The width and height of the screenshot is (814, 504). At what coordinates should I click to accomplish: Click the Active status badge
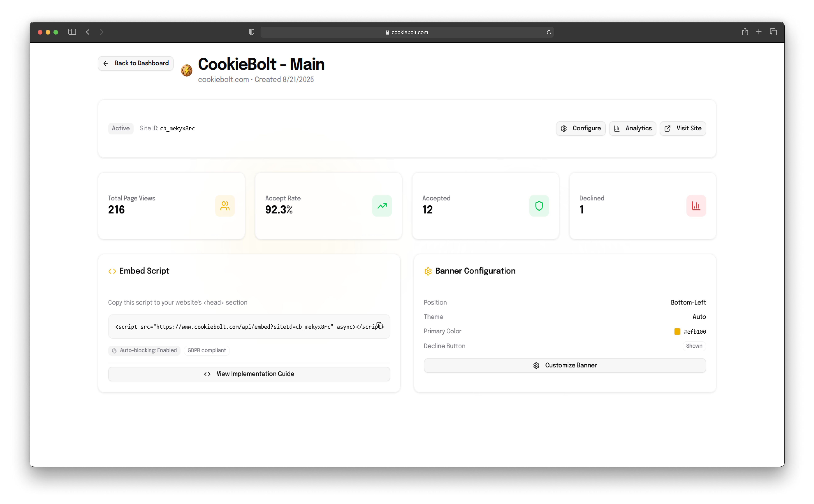click(x=120, y=128)
